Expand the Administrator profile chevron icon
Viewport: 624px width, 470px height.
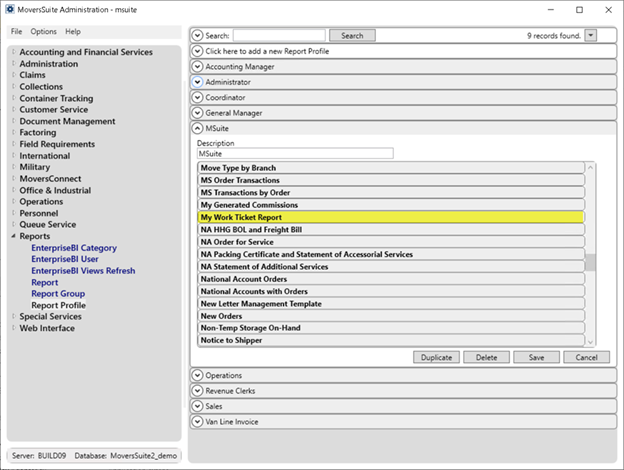(x=197, y=82)
